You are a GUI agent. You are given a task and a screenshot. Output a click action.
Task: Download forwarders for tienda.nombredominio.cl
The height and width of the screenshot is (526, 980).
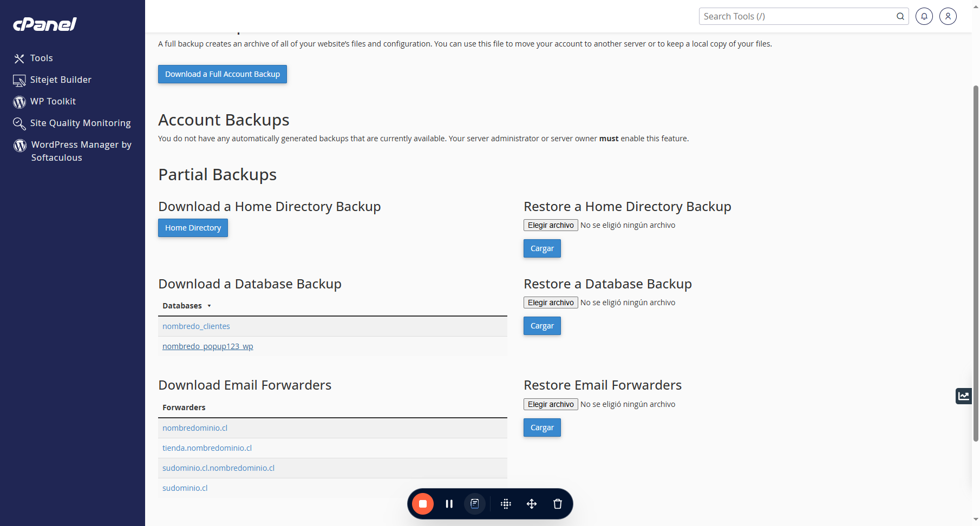click(x=207, y=448)
